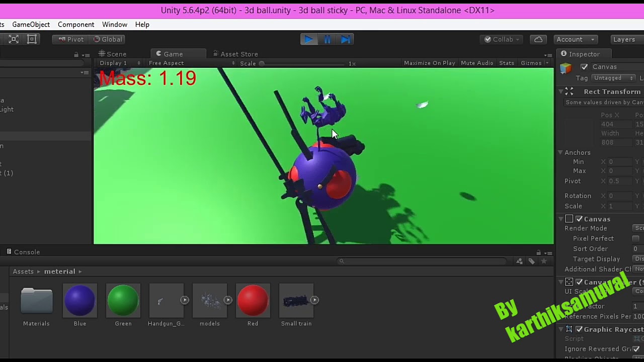The width and height of the screenshot is (644, 362).
Task: Open the Console tab
Action: tap(23, 252)
